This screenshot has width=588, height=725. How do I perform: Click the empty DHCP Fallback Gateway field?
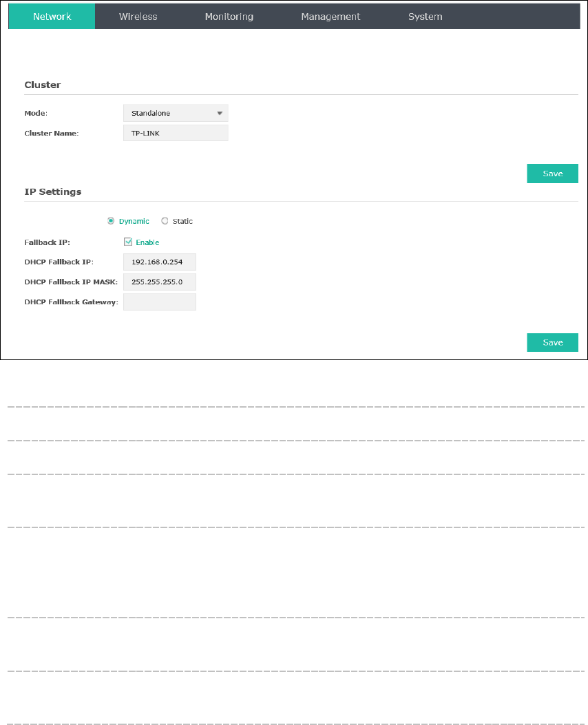pyautogui.click(x=160, y=302)
